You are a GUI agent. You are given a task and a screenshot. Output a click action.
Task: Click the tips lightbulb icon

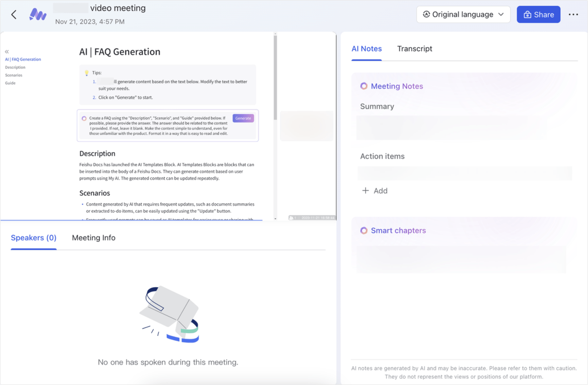pyautogui.click(x=87, y=72)
